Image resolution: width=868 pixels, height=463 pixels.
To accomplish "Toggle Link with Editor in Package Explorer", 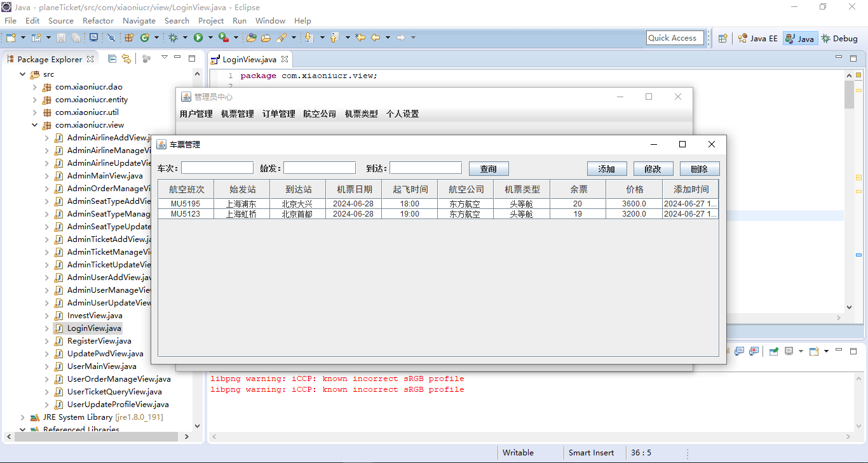I will [126, 58].
